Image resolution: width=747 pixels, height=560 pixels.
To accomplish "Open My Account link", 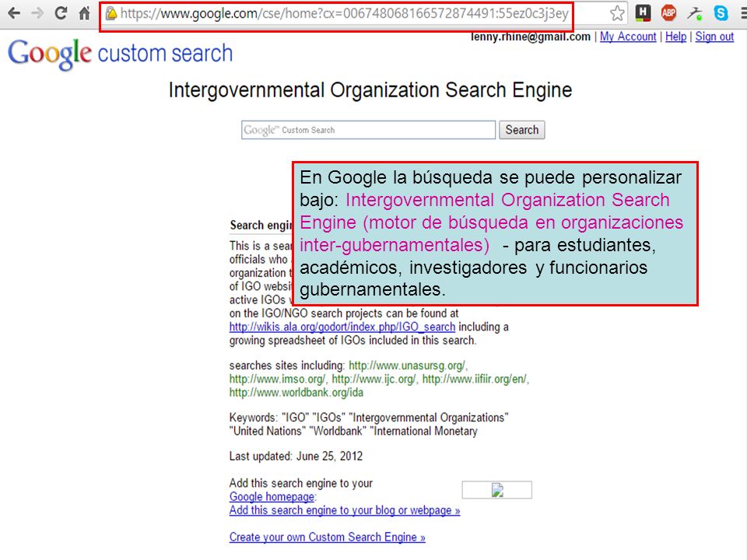I will tap(628, 37).
